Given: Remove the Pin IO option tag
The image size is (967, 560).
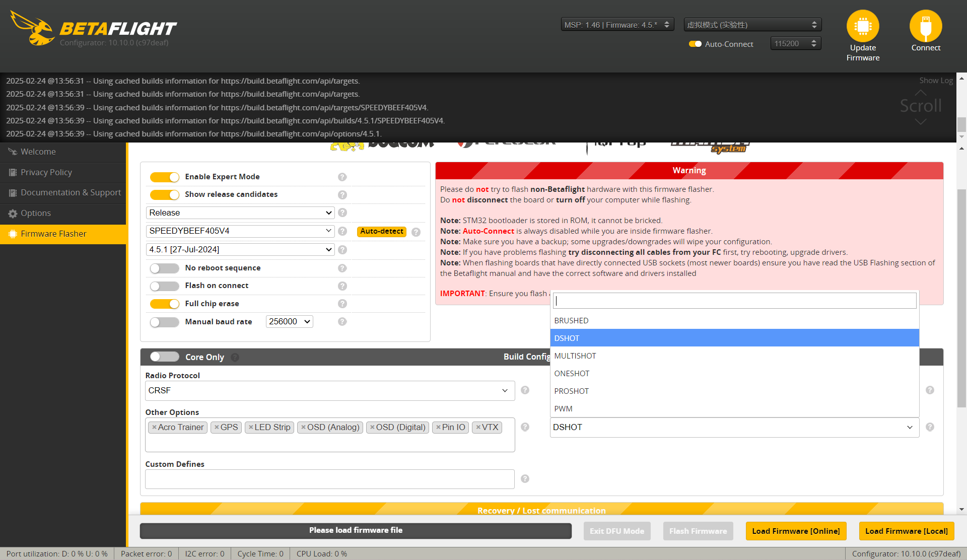Looking at the screenshot, I should [438, 427].
